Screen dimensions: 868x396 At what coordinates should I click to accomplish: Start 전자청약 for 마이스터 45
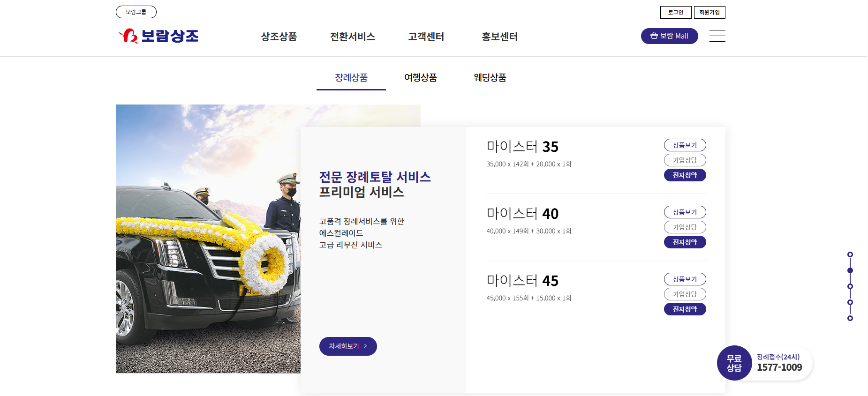685,309
